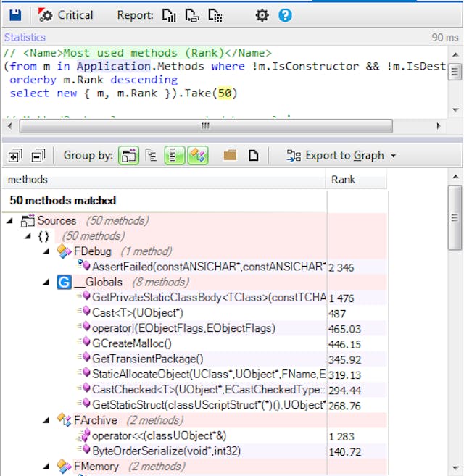
Task: Click the third Report icon
Action: [215, 15]
